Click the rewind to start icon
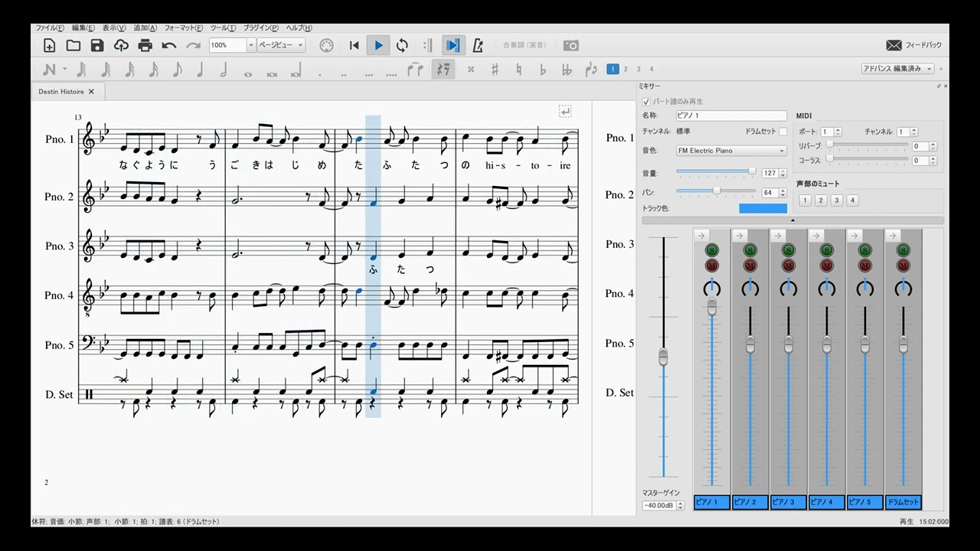Image resolution: width=980 pixels, height=551 pixels. [x=354, y=45]
